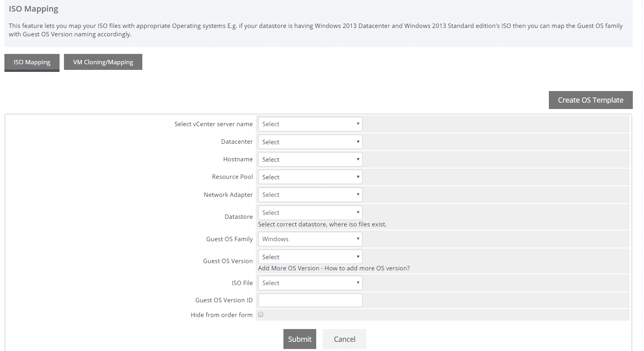
Task: Submit the ISO mapping form
Action: pos(299,339)
